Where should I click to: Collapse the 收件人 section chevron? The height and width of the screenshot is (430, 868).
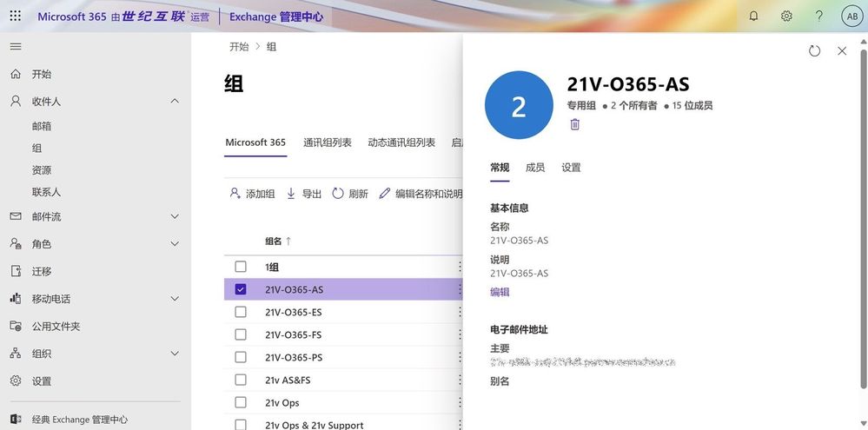(x=175, y=102)
